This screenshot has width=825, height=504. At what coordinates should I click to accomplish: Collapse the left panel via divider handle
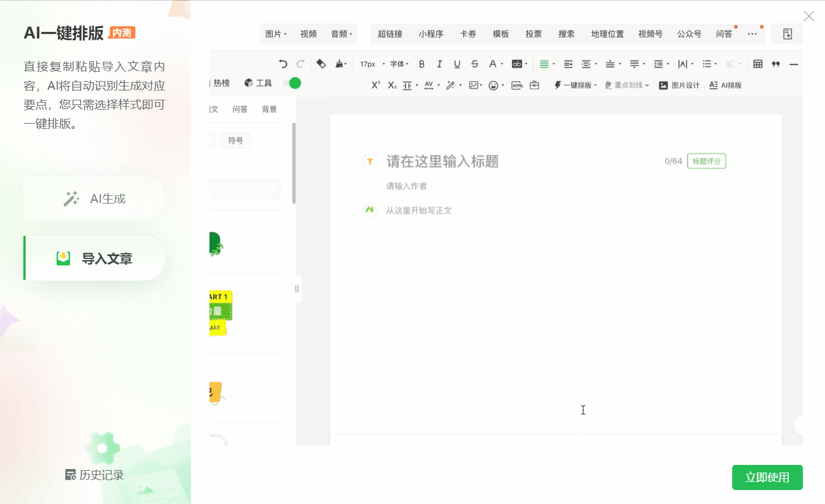pos(297,289)
